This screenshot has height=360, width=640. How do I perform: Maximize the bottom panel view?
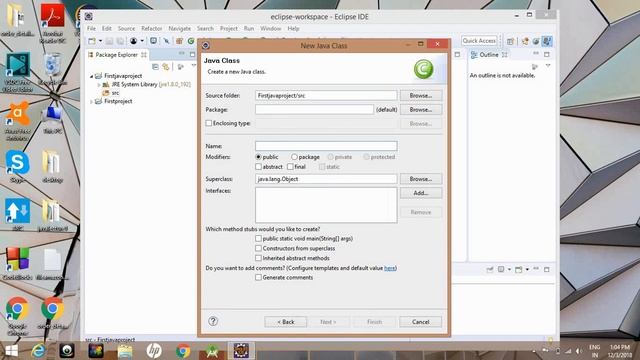pos(547,269)
